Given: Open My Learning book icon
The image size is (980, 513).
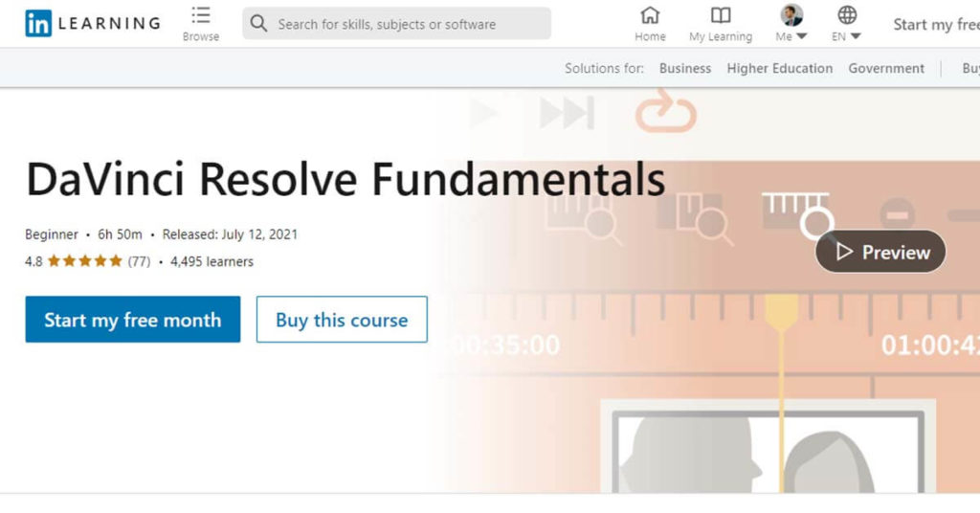Looking at the screenshot, I should pos(721,15).
